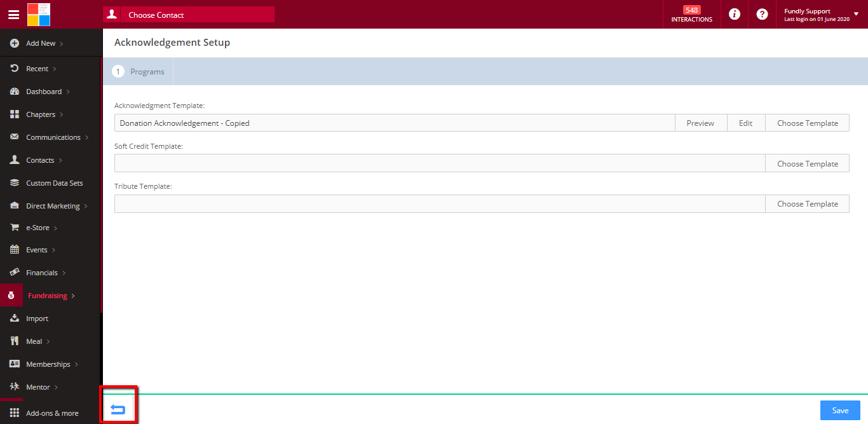This screenshot has width=868, height=424.
Task: Choose Template for Soft Credit Template
Action: [x=808, y=164]
